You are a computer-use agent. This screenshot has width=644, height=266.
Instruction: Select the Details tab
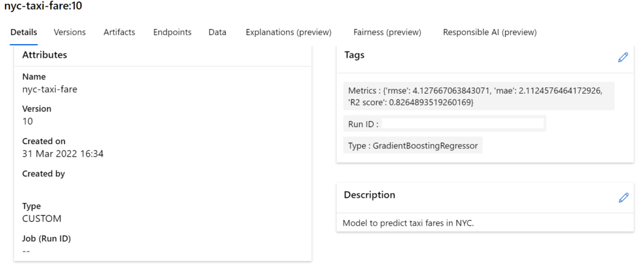tap(24, 33)
